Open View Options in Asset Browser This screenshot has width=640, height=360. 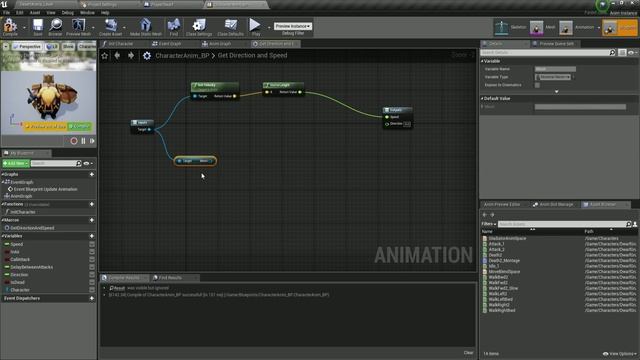pos(620,354)
